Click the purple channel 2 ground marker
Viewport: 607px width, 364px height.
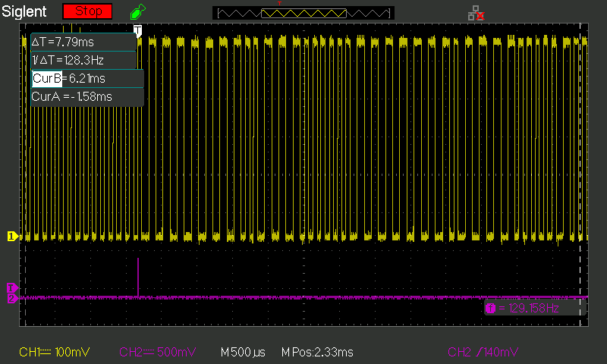pos(11,299)
